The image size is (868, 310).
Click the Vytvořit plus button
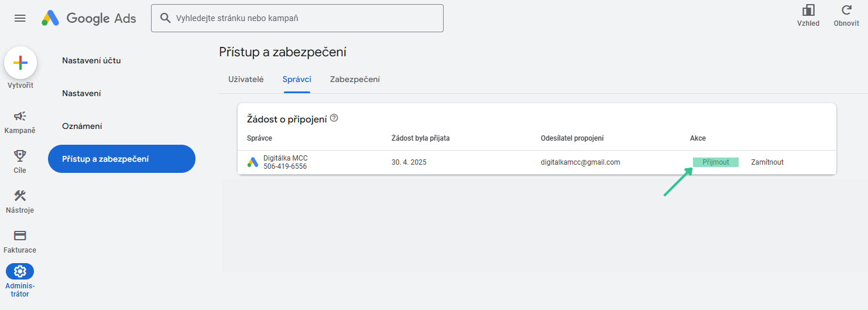click(20, 63)
